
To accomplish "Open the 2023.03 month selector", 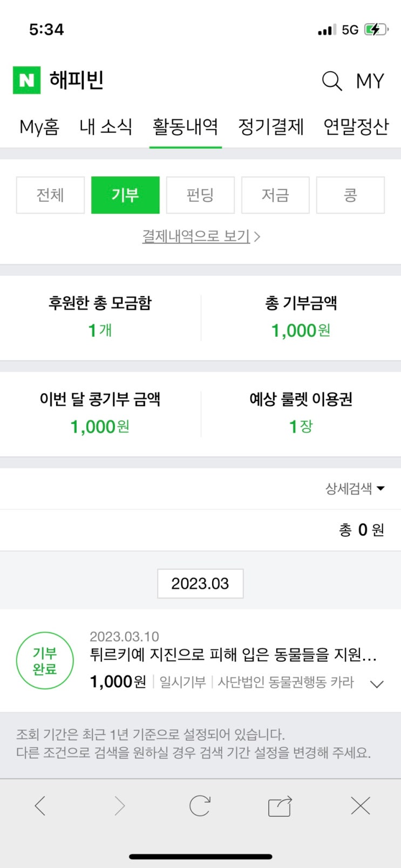I will click(x=200, y=583).
